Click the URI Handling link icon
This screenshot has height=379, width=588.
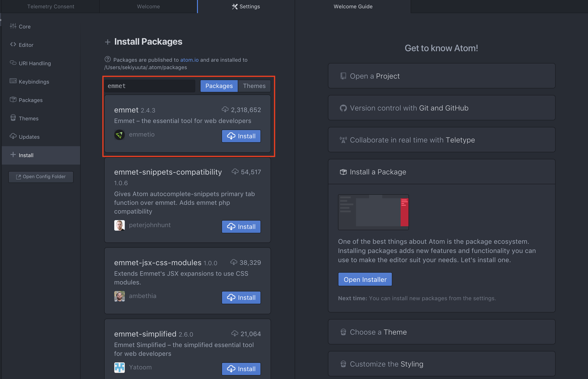13,63
